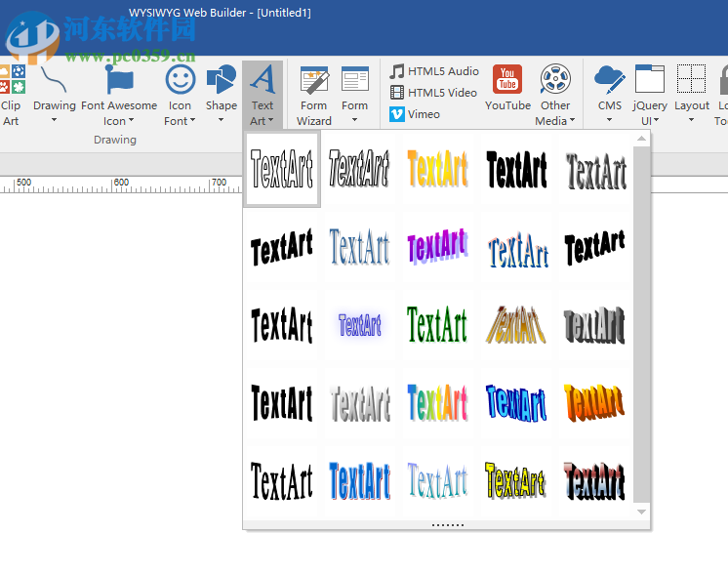Click the Layout grid icon
The image size is (728, 575).
(x=691, y=79)
